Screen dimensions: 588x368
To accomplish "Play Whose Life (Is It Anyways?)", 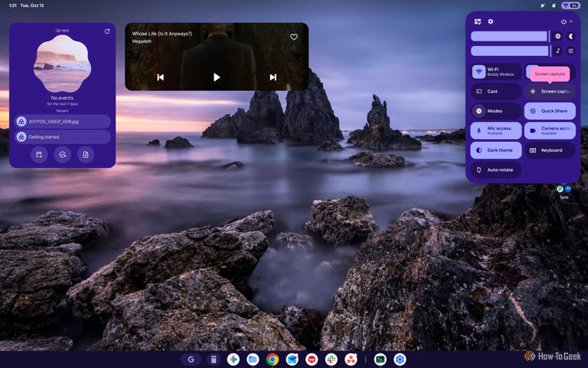I will tap(217, 77).
